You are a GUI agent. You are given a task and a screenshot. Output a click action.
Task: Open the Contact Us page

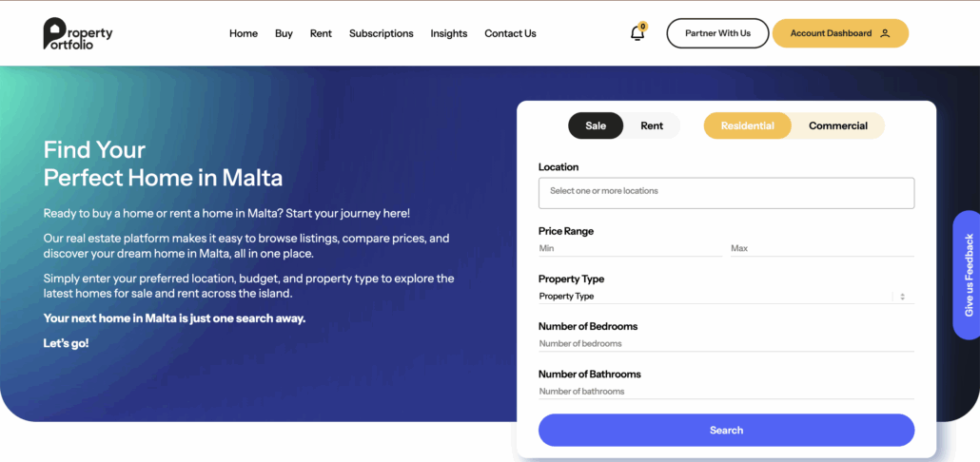click(x=510, y=33)
